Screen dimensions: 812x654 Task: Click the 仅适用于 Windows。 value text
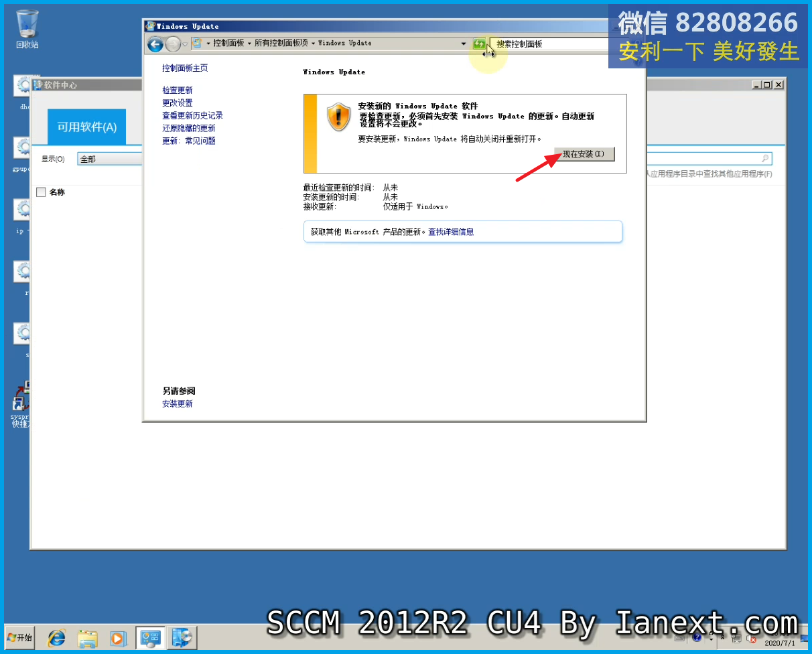tap(415, 206)
